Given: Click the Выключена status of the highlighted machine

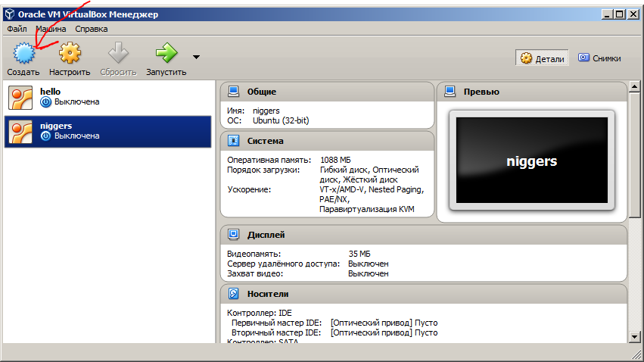Looking at the screenshot, I should [x=76, y=136].
